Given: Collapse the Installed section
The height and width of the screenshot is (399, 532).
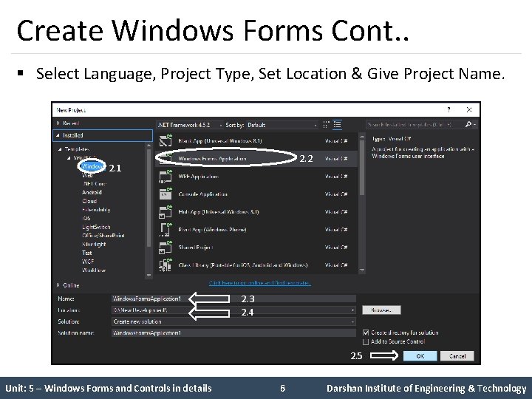Looking at the screenshot, I should pyautogui.click(x=58, y=135).
